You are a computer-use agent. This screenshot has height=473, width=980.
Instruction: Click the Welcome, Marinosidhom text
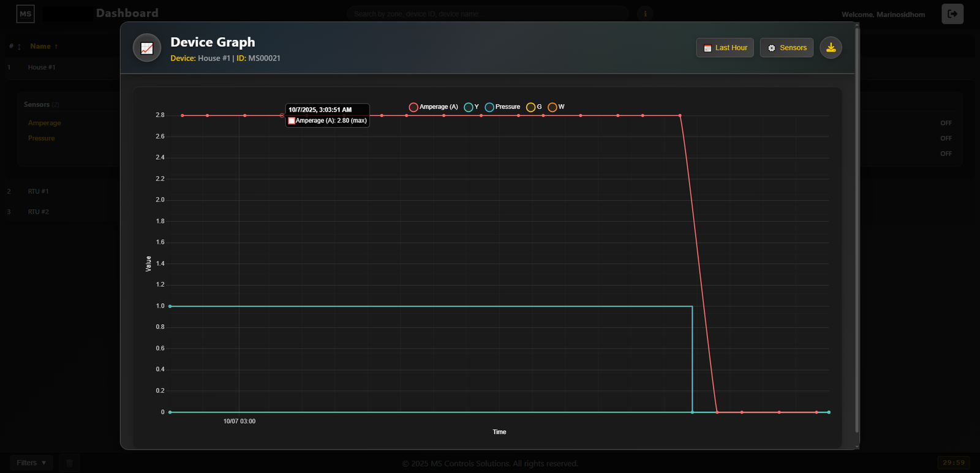[x=883, y=14]
